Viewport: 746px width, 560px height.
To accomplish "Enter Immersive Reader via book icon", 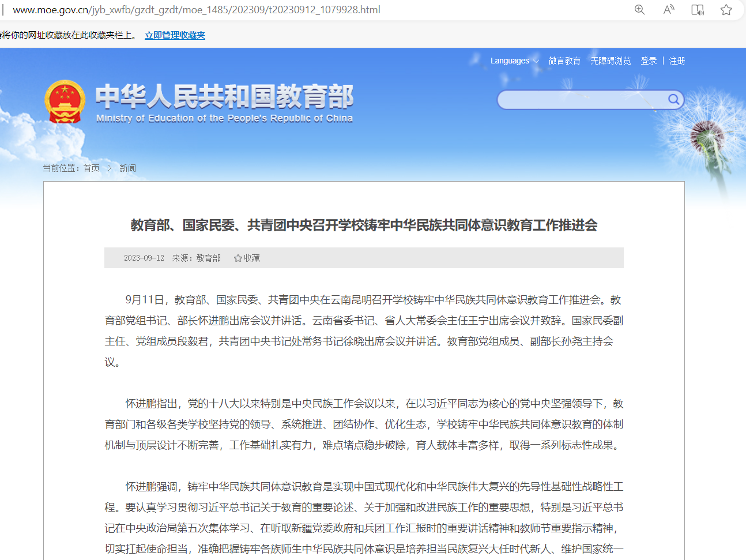I will click(x=698, y=10).
